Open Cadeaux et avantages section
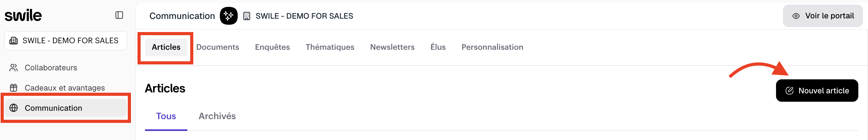 click(64, 88)
